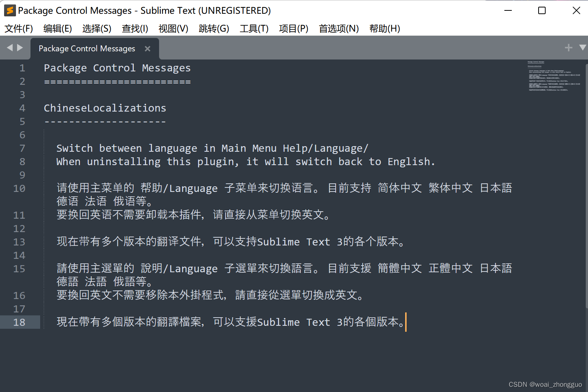Click line number 13 in gutter
The height and width of the screenshot is (392, 588).
[x=19, y=242]
